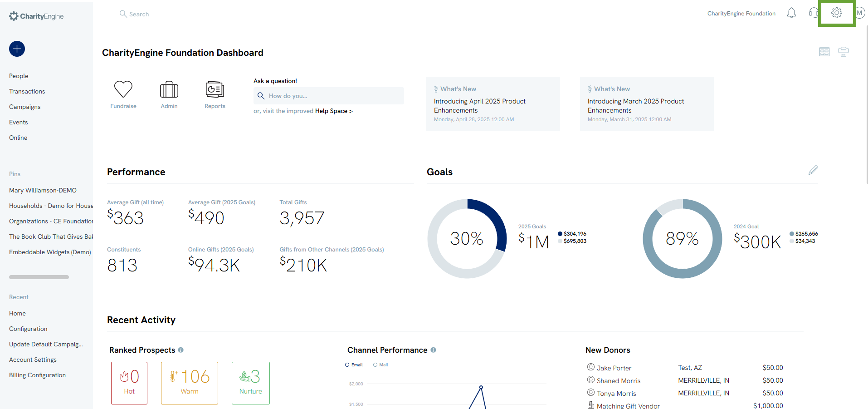
Task: Click Shaned Morris donor name
Action: point(619,380)
